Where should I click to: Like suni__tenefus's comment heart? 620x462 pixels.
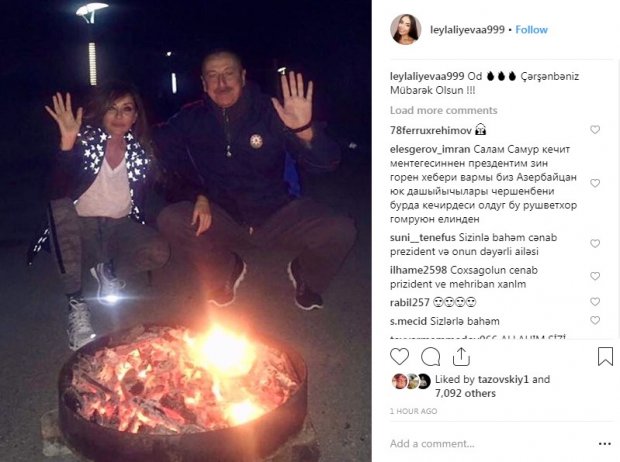(595, 244)
